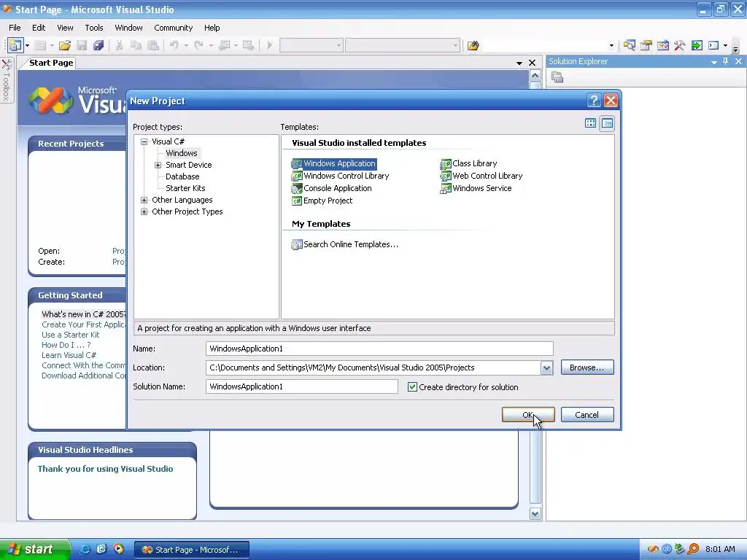747x560 pixels.
Task: Click the project Name input field
Action: 379,349
